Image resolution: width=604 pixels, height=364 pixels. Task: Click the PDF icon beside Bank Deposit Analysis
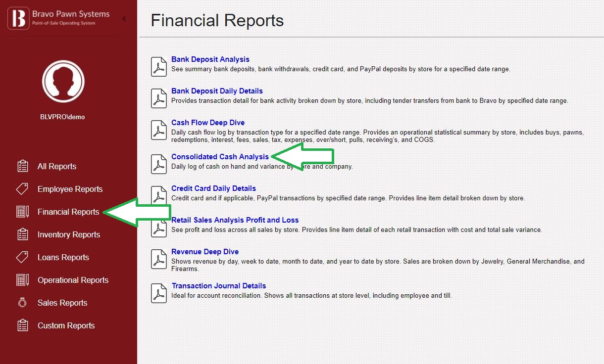[158, 67]
